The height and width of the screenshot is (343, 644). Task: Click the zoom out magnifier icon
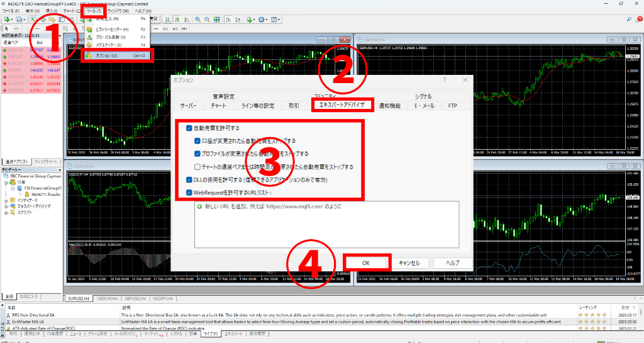pyautogui.click(x=208, y=20)
